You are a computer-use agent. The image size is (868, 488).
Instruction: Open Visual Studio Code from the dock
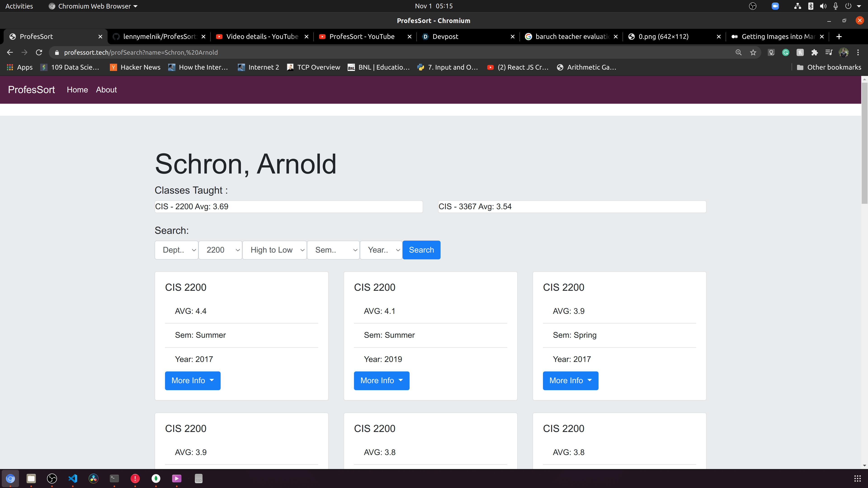point(73,478)
